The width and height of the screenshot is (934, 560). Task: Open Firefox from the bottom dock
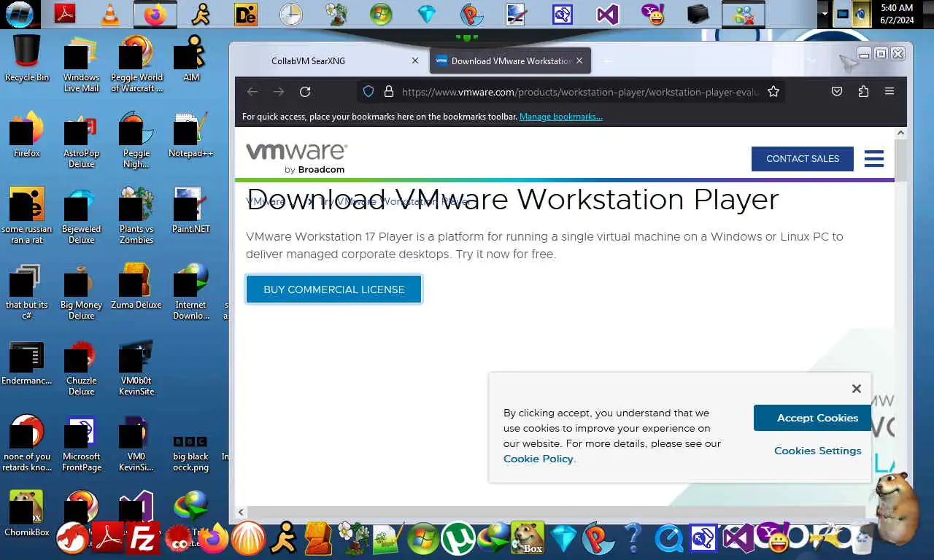pos(213,540)
